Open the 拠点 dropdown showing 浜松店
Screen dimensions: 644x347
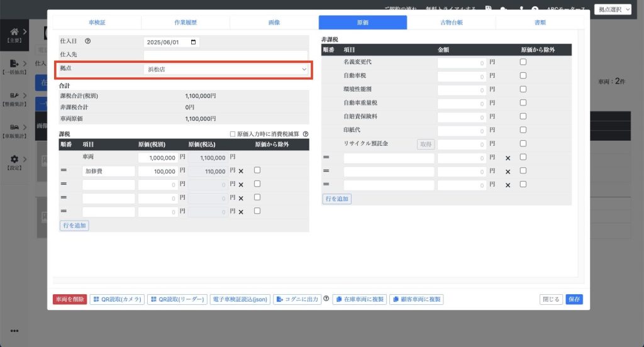pos(226,69)
